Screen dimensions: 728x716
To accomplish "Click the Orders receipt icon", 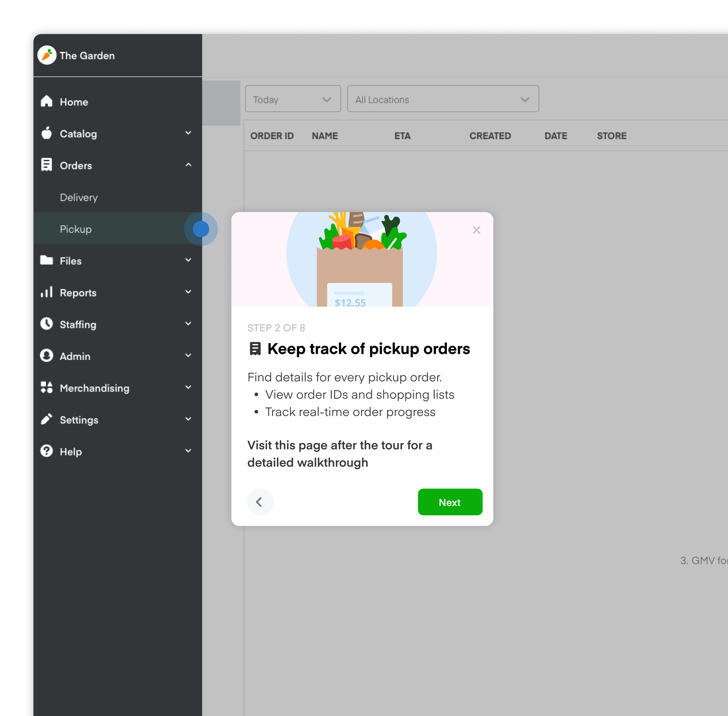I will click(x=47, y=165).
